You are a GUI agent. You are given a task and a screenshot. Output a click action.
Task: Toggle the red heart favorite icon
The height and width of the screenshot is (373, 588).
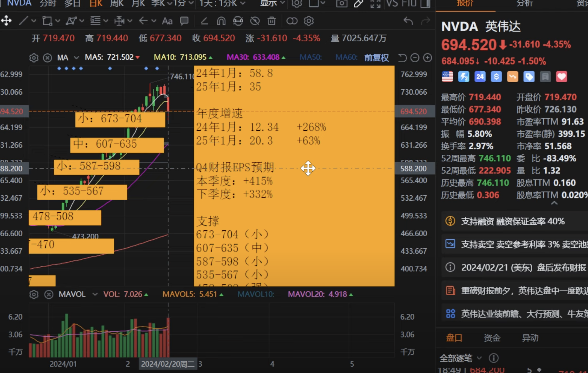point(562,77)
